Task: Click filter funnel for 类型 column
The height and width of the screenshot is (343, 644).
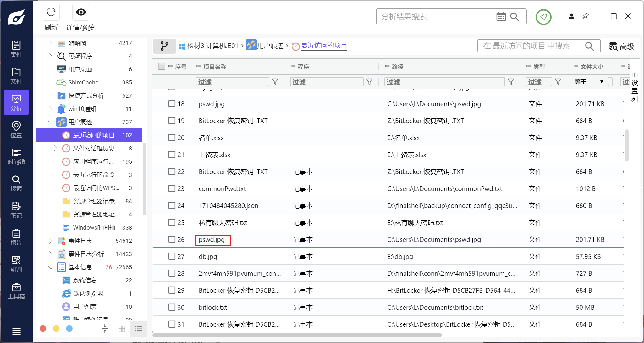Action: [x=558, y=82]
